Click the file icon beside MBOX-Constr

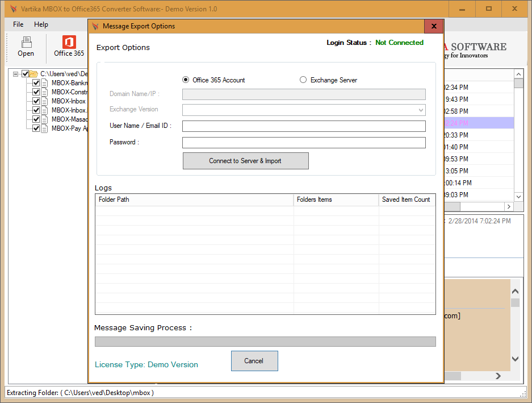click(x=44, y=92)
